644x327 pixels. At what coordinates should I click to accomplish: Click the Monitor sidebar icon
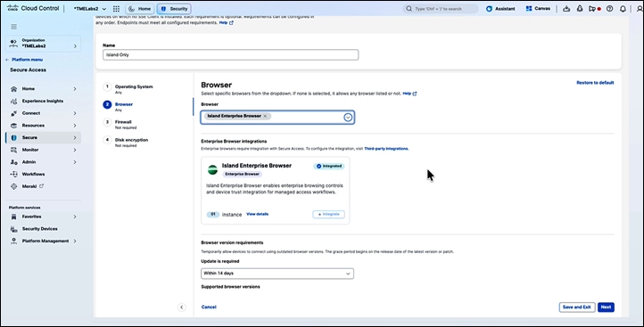(x=14, y=150)
